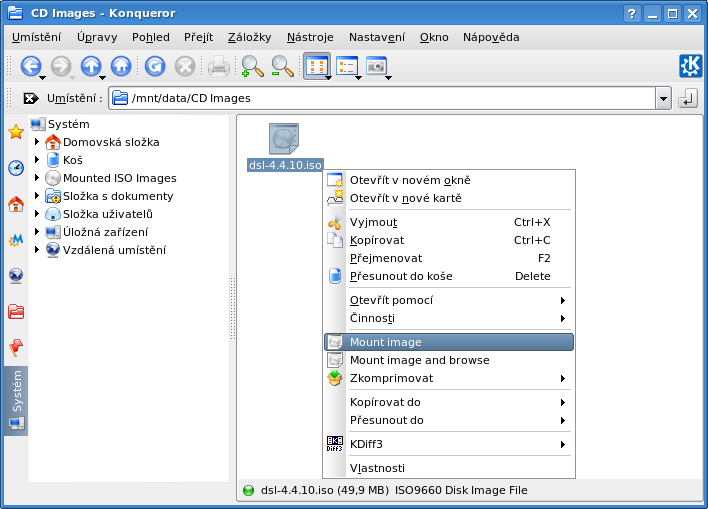The image size is (708, 509).
Task: Reload the current view
Action: 155,66
